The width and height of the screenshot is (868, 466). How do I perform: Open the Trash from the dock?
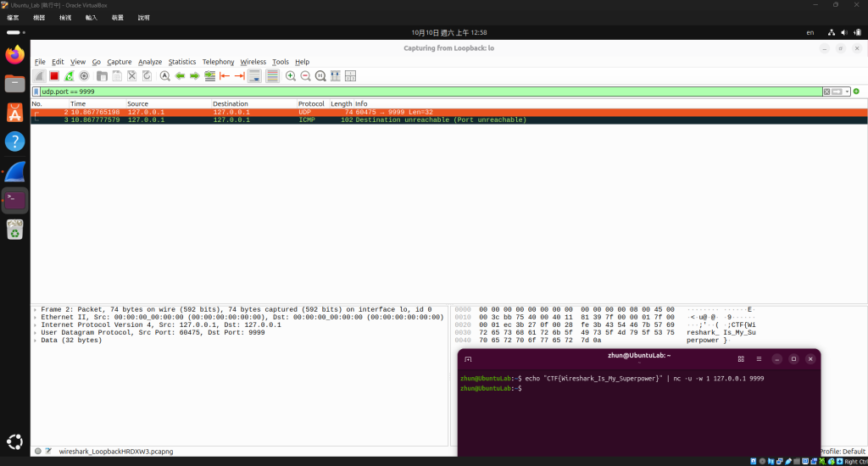point(15,229)
